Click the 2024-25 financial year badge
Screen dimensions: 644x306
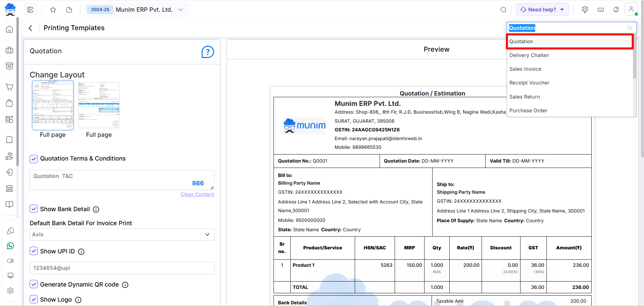pos(100,10)
